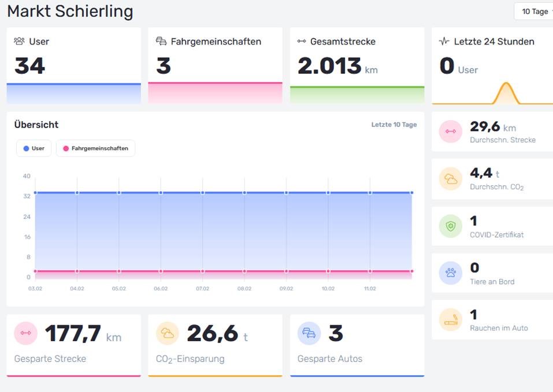Click the Letzte 10 Tage label
553x392 pixels.
[x=394, y=125]
